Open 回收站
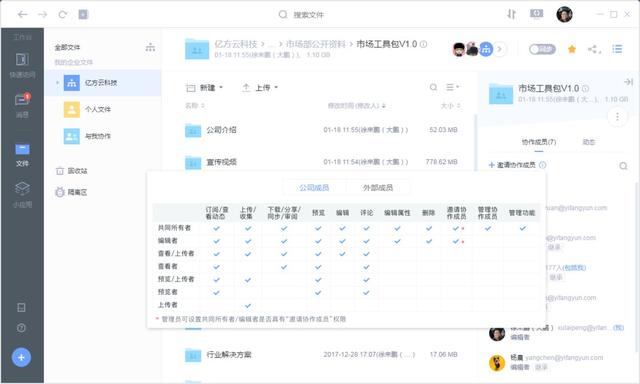Screen dimensions: 640x384 point(71,171)
